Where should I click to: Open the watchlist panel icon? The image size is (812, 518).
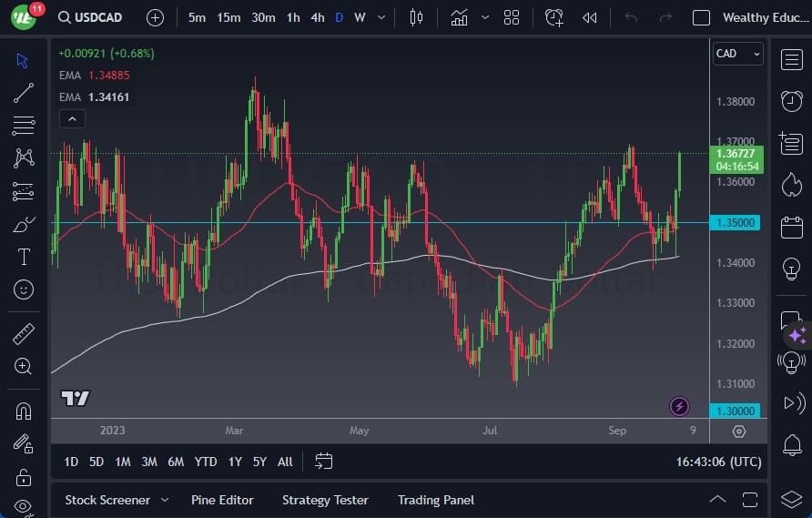pos(791,59)
